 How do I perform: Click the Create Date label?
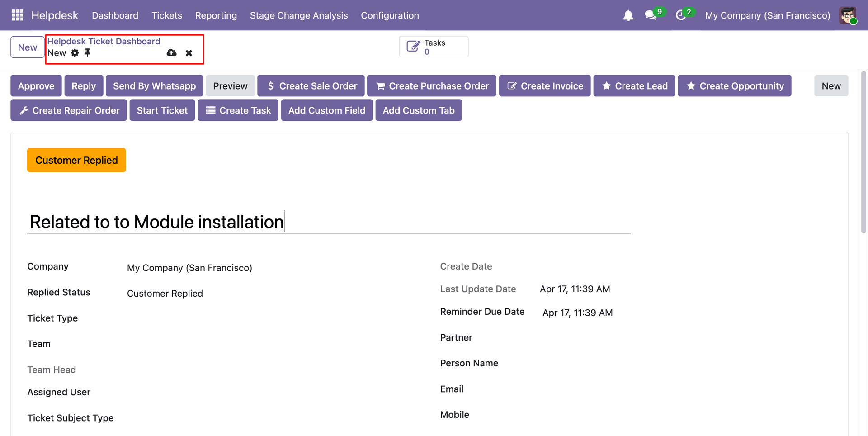point(466,266)
